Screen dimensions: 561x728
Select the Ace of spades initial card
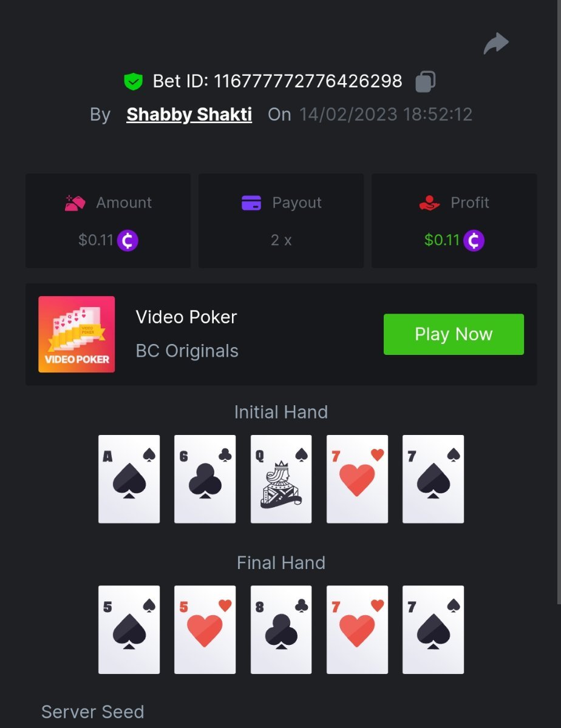click(x=129, y=479)
